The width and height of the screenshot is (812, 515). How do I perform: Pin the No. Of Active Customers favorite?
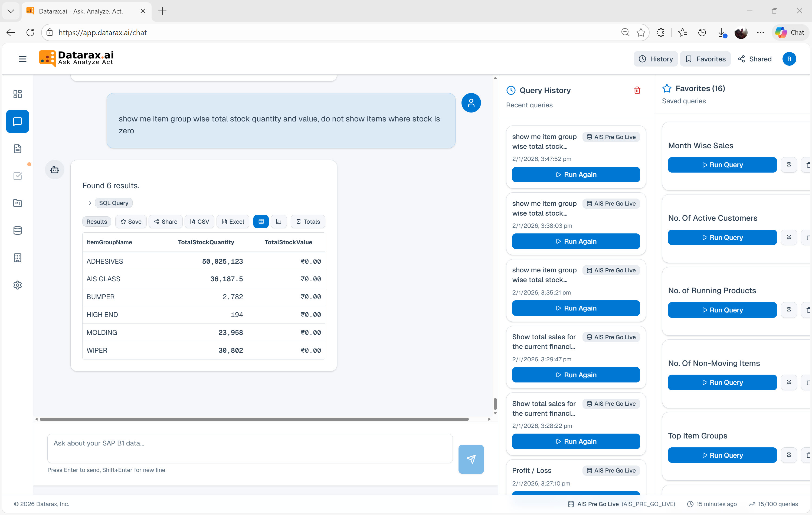789,237
